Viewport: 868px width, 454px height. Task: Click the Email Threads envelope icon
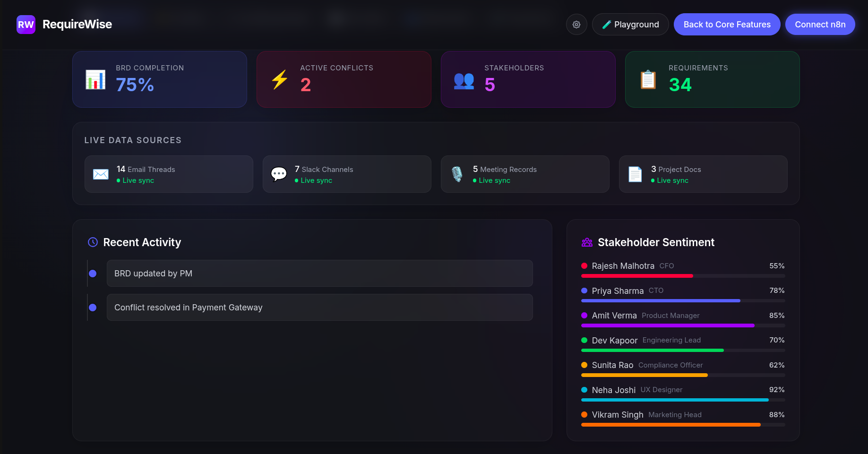tap(101, 174)
